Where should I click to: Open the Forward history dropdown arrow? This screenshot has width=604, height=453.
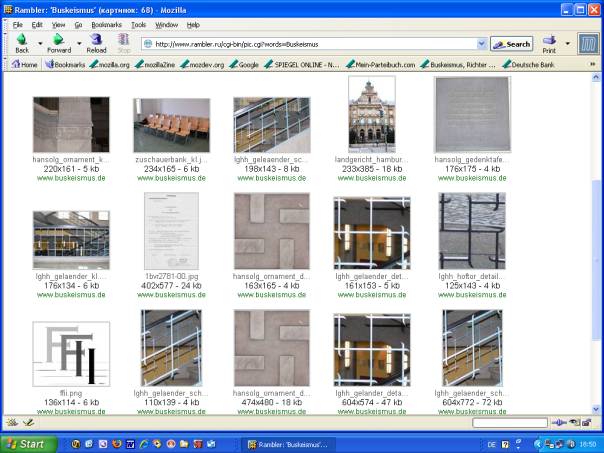(79, 44)
